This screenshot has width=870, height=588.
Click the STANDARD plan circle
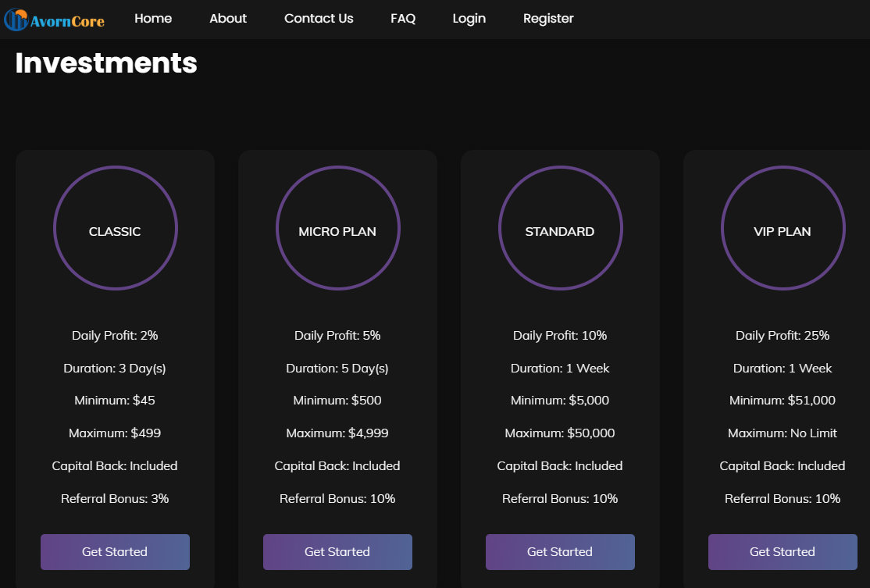point(560,228)
